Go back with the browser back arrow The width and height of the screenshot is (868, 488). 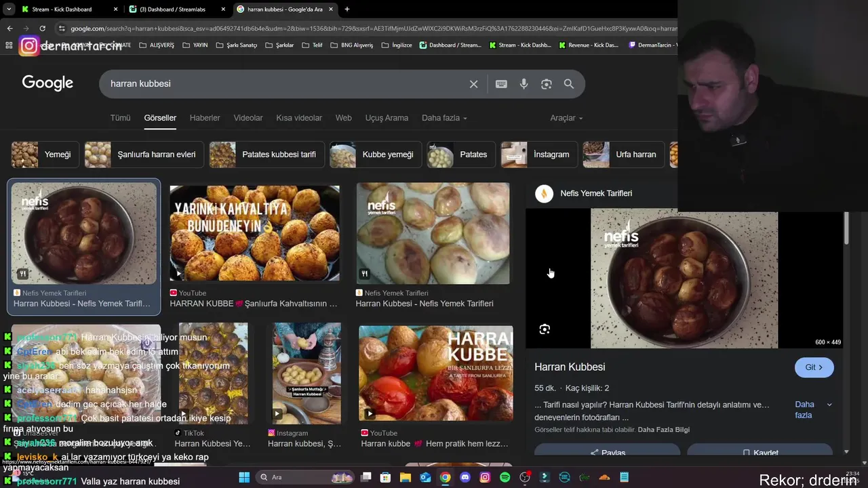coord(9,28)
